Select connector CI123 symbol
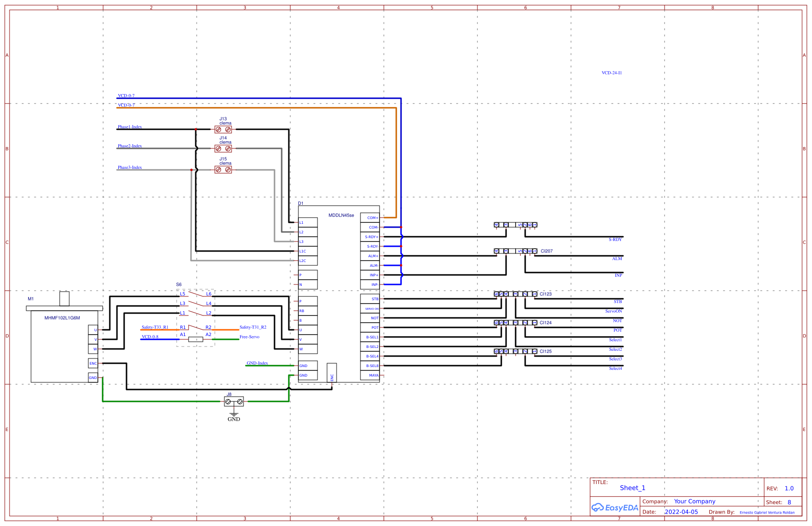Viewport: 812px width, 526px height. click(x=516, y=295)
